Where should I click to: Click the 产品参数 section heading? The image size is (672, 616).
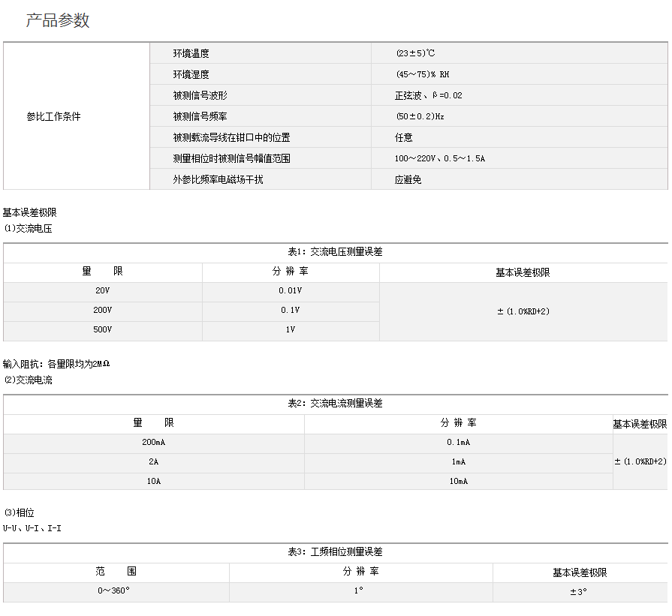click(x=58, y=21)
